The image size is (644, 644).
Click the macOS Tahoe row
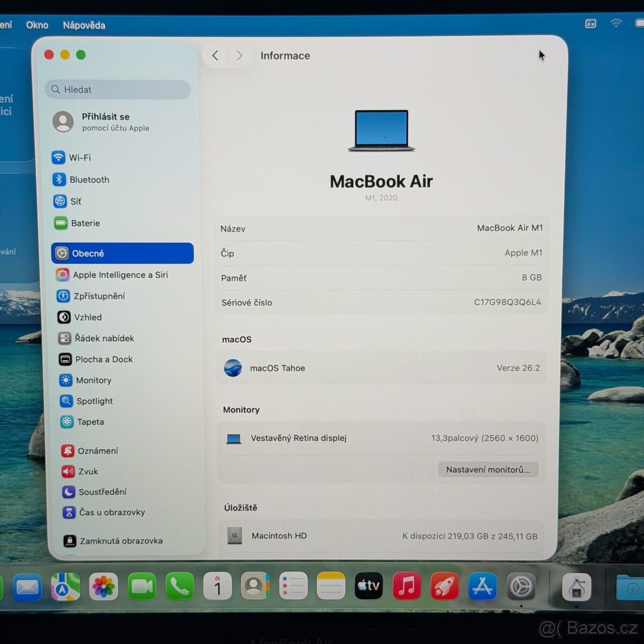(382, 368)
